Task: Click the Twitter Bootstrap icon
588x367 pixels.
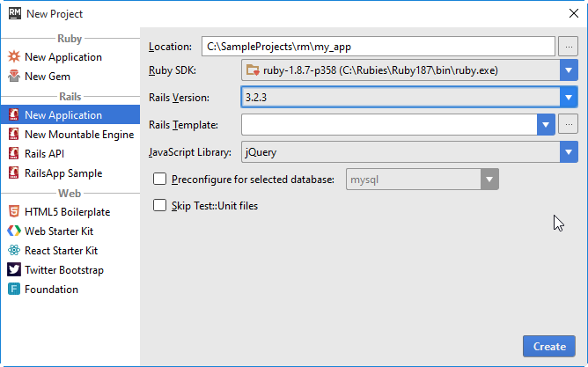Action: [14, 270]
